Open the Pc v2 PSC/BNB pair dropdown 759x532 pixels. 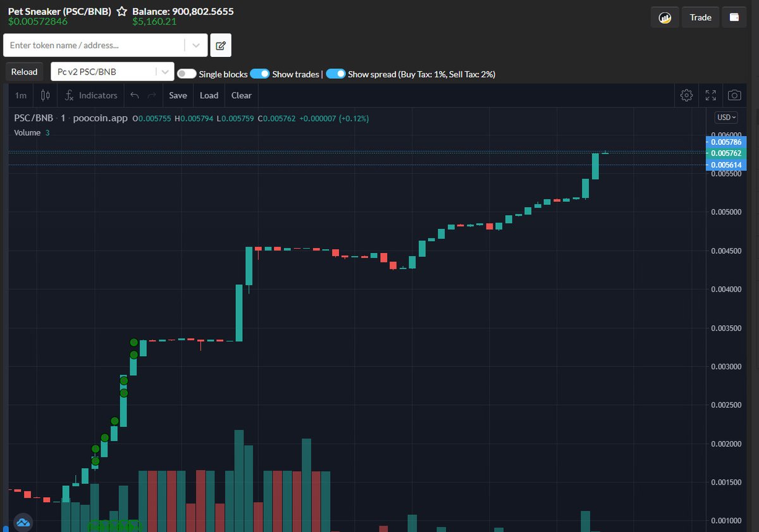pyautogui.click(x=113, y=72)
